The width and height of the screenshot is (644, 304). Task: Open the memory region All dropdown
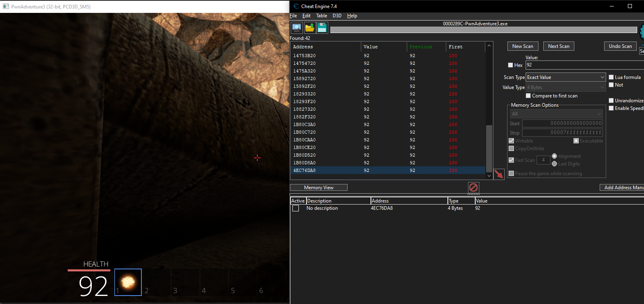pos(557,114)
